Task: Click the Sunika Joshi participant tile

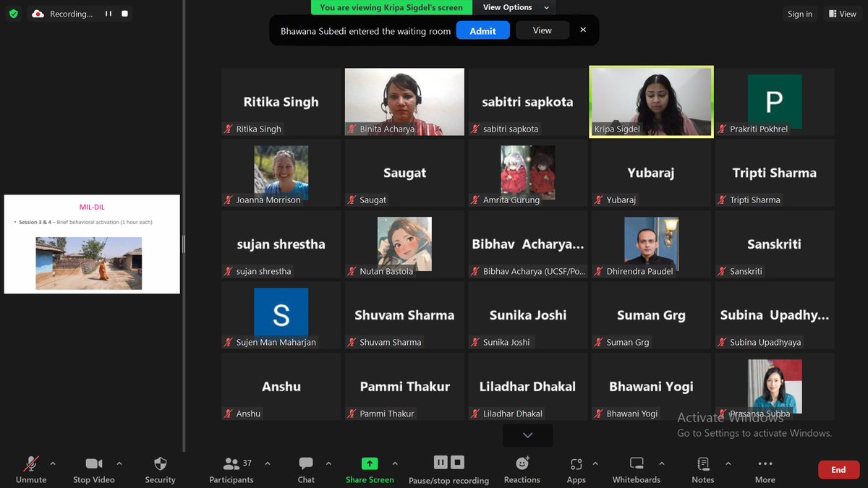Action: point(527,315)
